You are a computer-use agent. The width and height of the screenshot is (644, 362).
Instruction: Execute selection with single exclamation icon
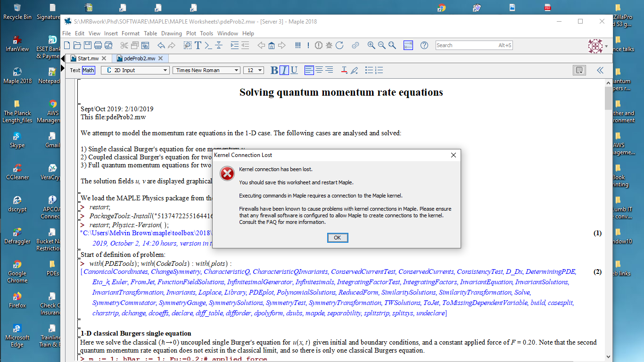tap(308, 45)
